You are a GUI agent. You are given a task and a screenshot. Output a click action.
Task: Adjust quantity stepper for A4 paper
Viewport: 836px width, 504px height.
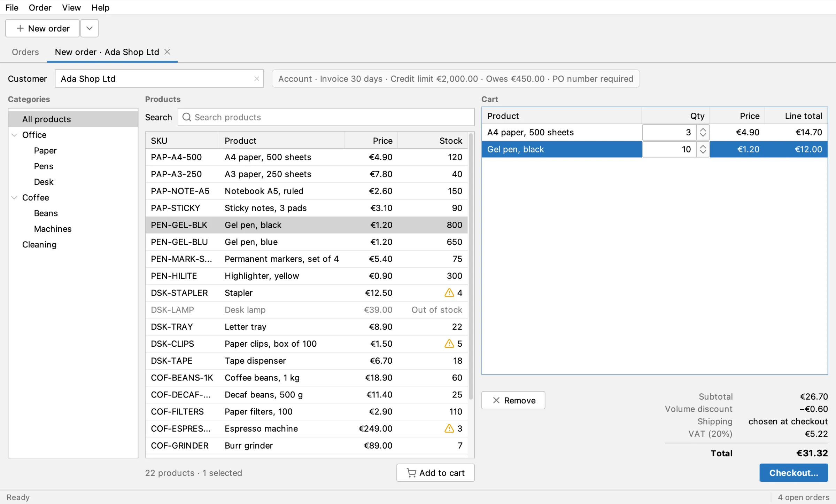click(x=703, y=132)
